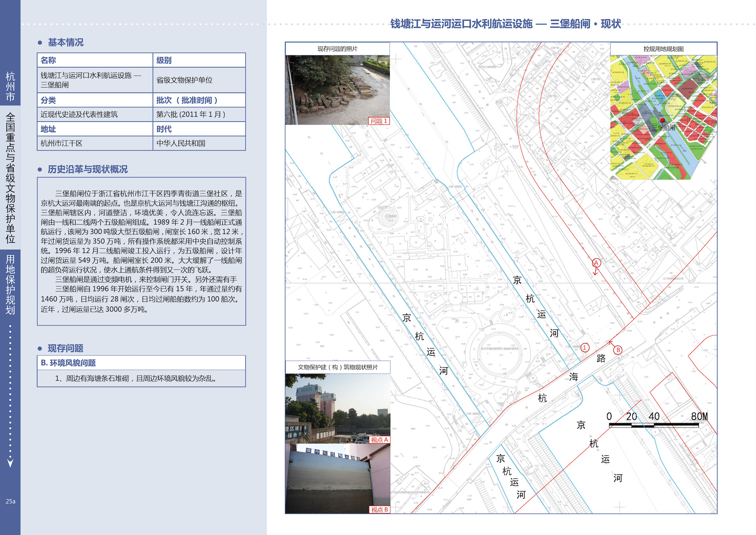Click the 路 road character on the map
Image resolution: width=756 pixels, height=535 pixels.
pos(601,358)
